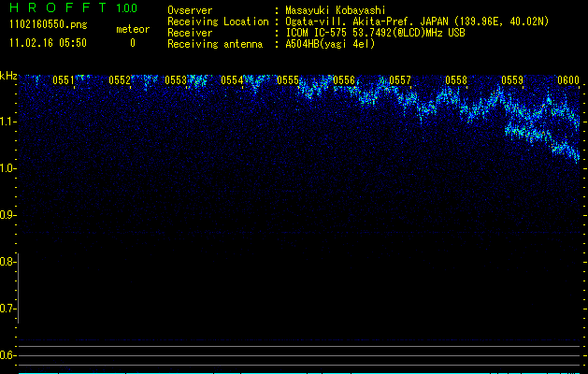Click the Ovserver label
The image size is (588, 374).
click(x=190, y=10)
